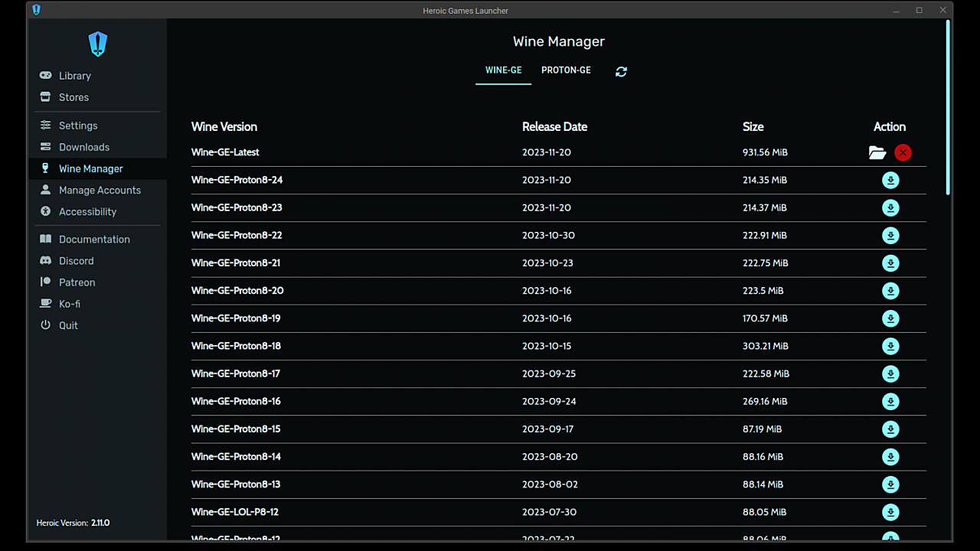Download Wine-GE-Proton8-18
This screenshot has width=980, height=551.
point(890,346)
